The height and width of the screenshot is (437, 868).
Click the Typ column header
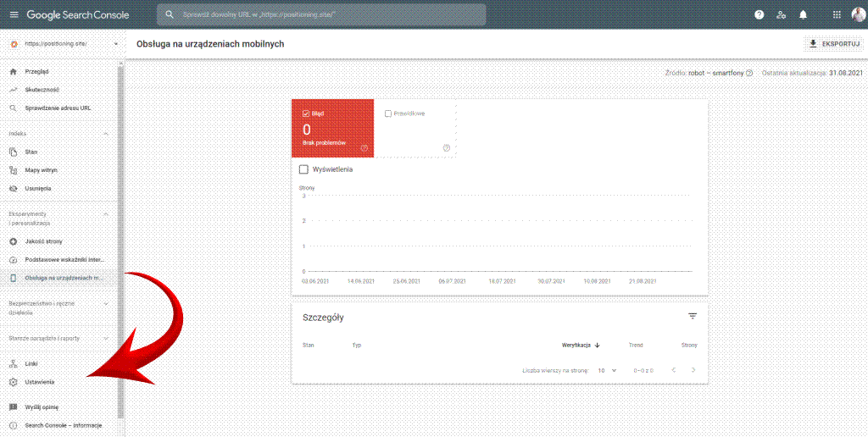(x=357, y=346)
